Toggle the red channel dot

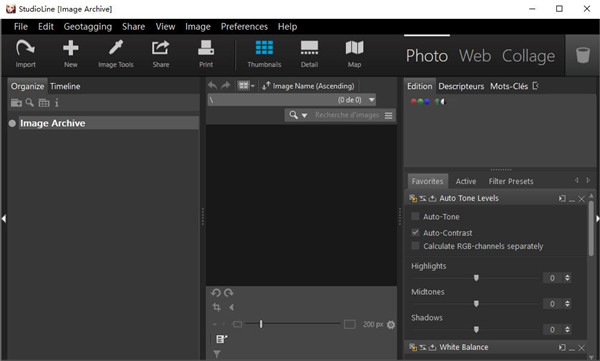[x=414, y=101]
